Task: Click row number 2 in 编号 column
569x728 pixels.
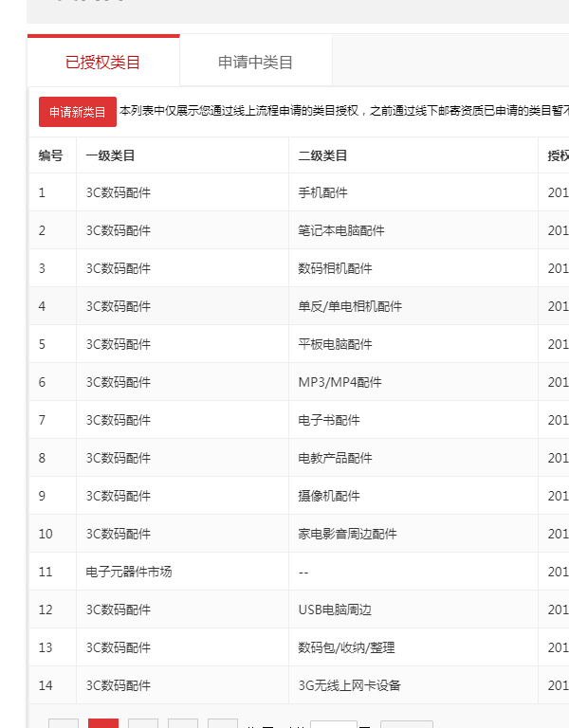Action: 43,230
